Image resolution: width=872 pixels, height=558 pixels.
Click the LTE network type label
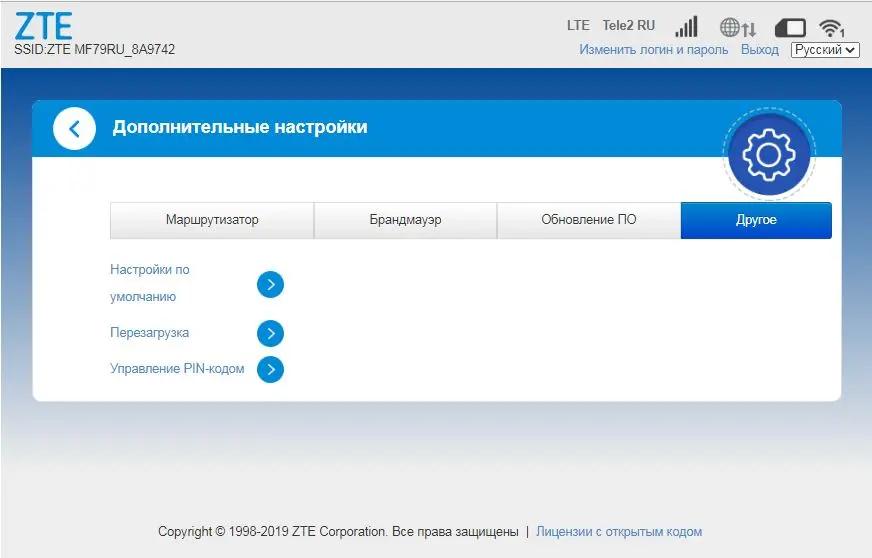(578, 26)
